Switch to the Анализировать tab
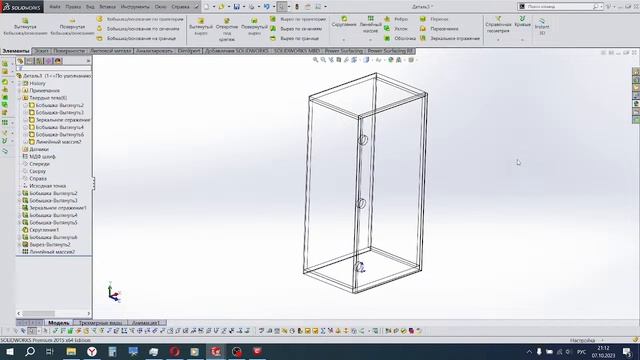640x360 pixels. coord(154,51)
